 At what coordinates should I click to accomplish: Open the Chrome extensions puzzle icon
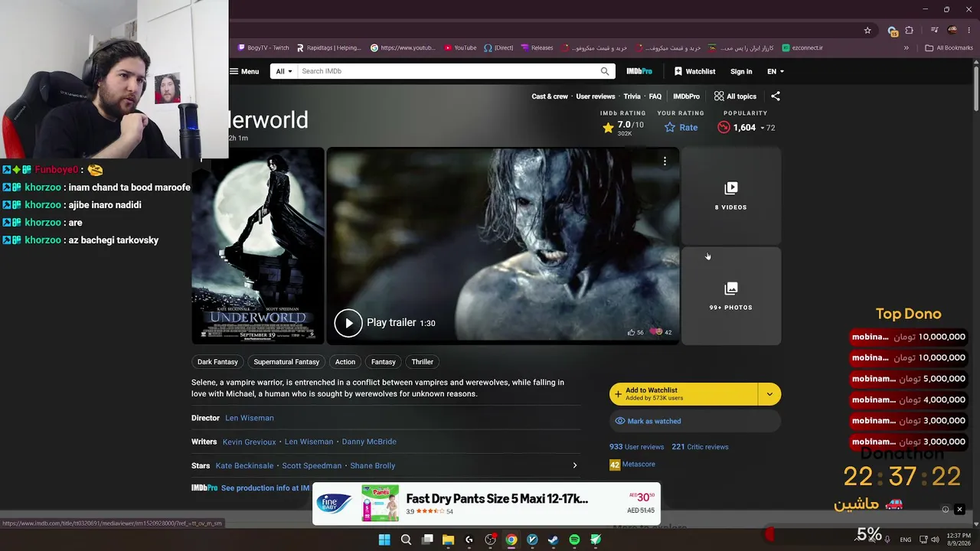[x=910, y=31]
